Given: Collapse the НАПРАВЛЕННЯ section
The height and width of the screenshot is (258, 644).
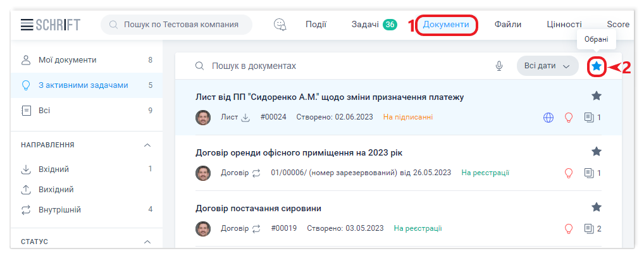Looking at the screenshot, I should click(147, 145).
